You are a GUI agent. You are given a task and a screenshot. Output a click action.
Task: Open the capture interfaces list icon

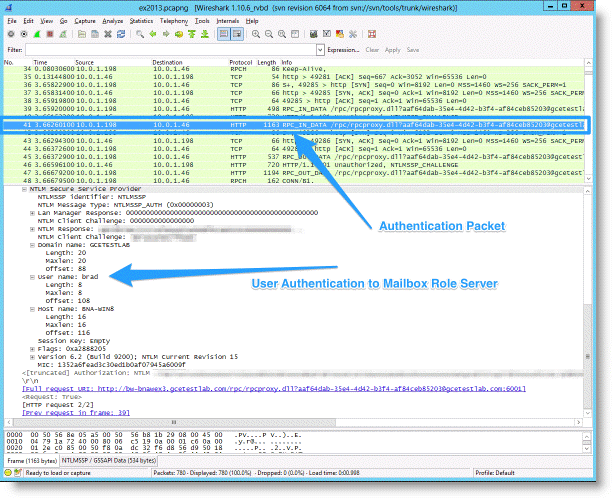11,34
